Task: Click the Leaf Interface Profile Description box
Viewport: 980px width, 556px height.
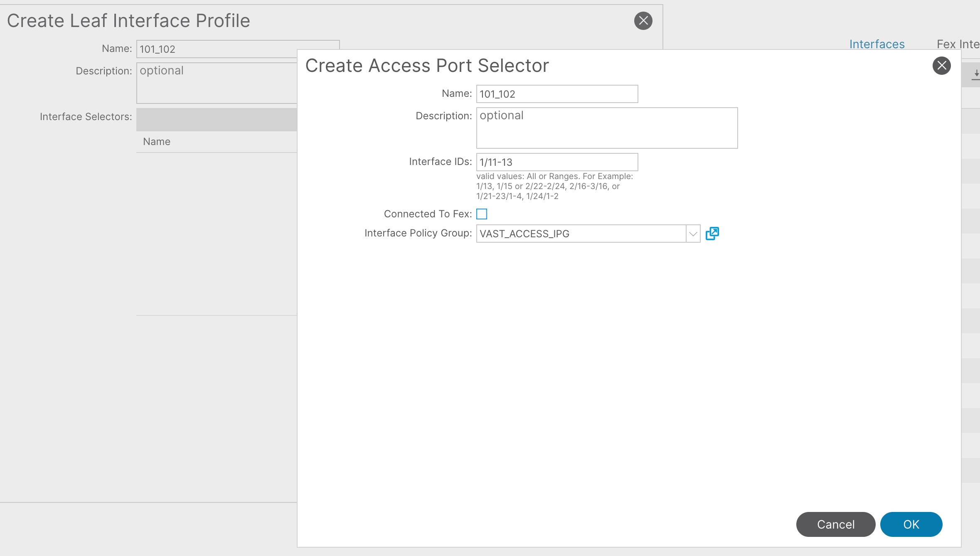Action: 216,83
